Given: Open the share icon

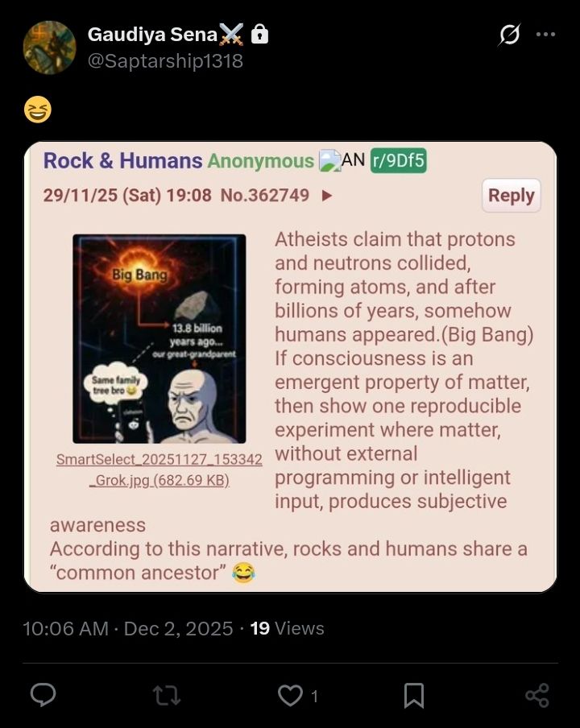Looking at the screenshot, I should tap(537, 696).
